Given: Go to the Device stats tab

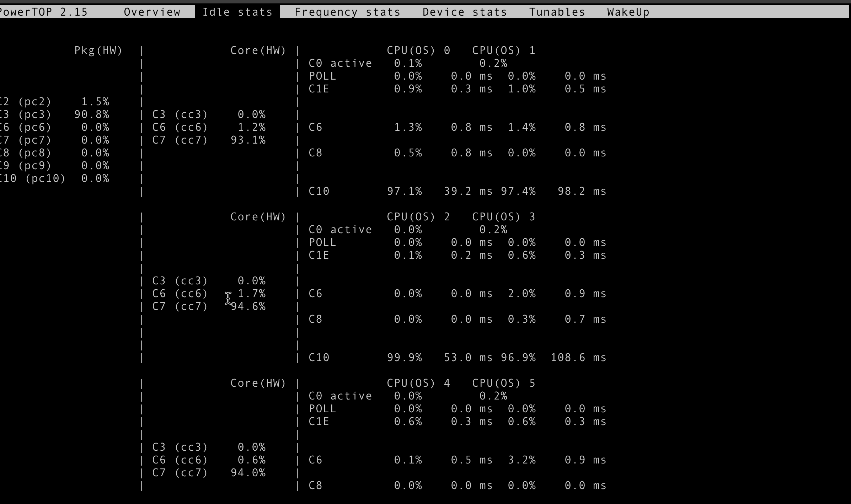Looking at the screenshot, I should (465, 12).
